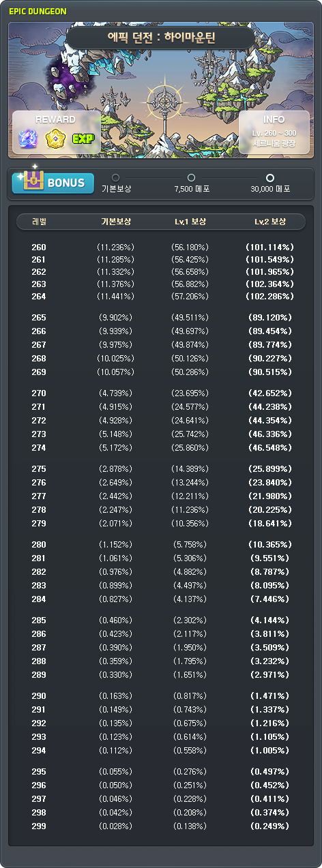
Task: Click the 에픽 던전 : 하이마운틴 title bar
Action: point(162,38)
